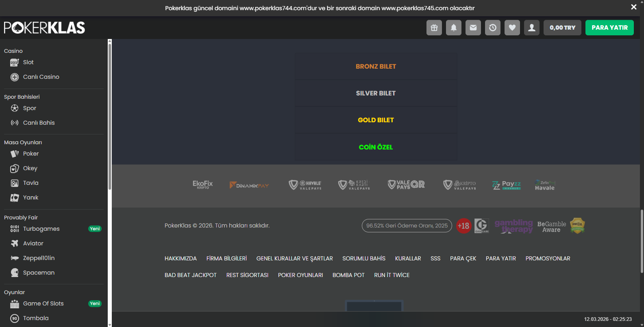Open the REST SİGORTASI link

pos(247,275)
